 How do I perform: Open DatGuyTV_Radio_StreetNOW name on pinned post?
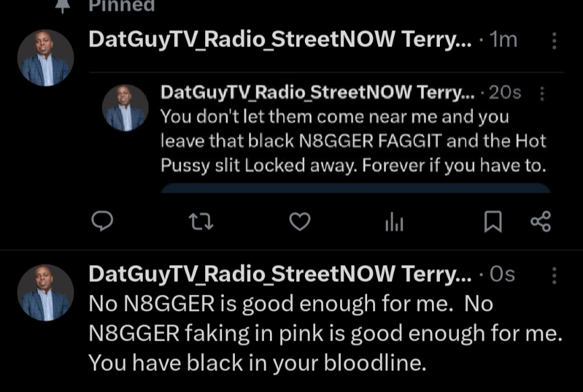point(280,39)
